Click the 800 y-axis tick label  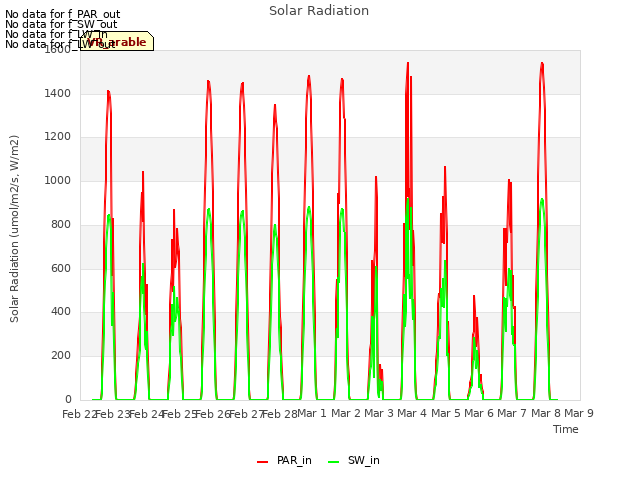click(x=61, y=224)
